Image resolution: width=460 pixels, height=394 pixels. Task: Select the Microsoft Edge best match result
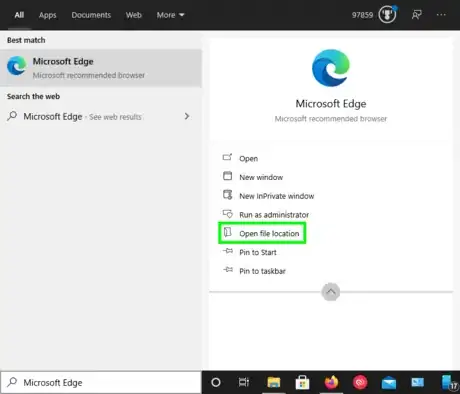pos(101,68)
